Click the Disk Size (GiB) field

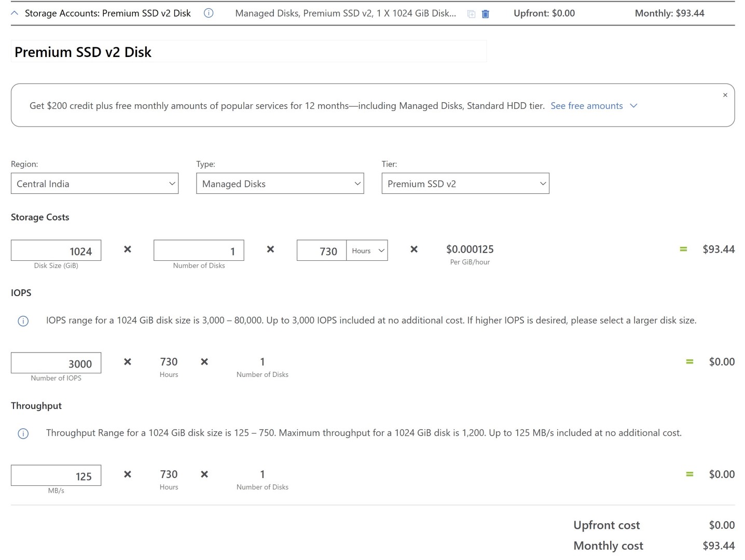pos(56,250)
